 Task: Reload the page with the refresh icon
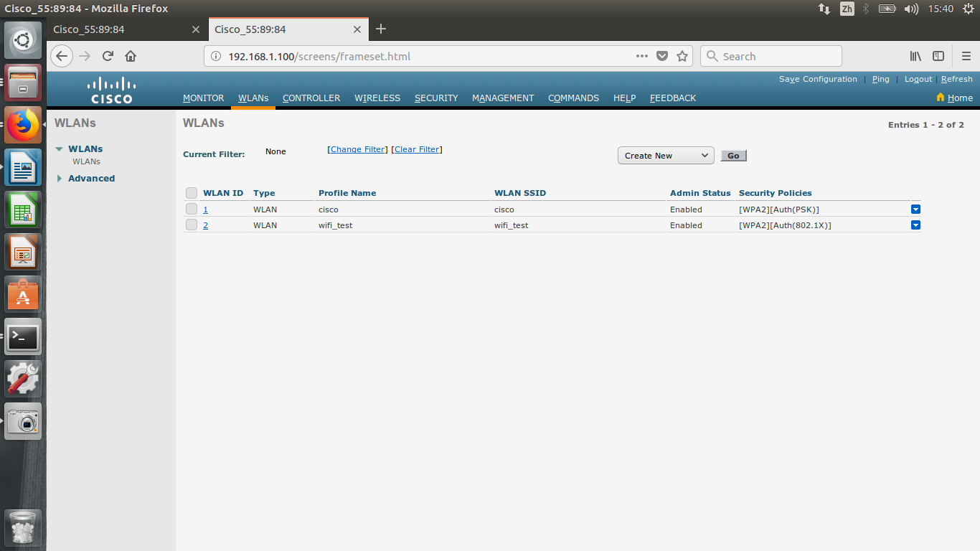pyautogui.click(x=108, y=56)
